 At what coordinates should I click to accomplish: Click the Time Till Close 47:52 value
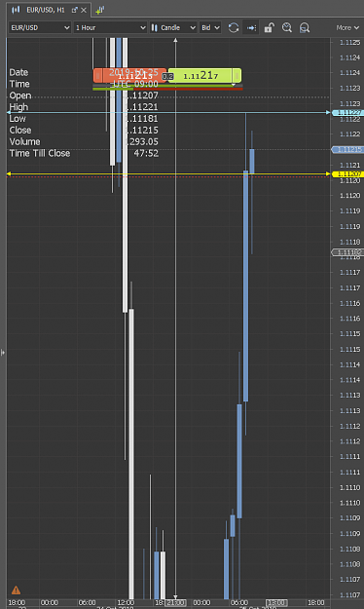coord(146,153)
